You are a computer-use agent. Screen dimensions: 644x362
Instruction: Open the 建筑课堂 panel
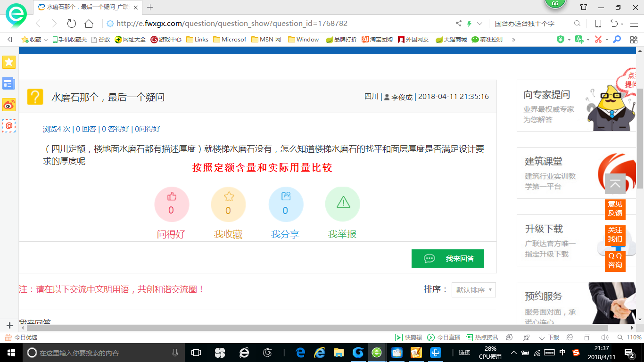click(576, 173)
